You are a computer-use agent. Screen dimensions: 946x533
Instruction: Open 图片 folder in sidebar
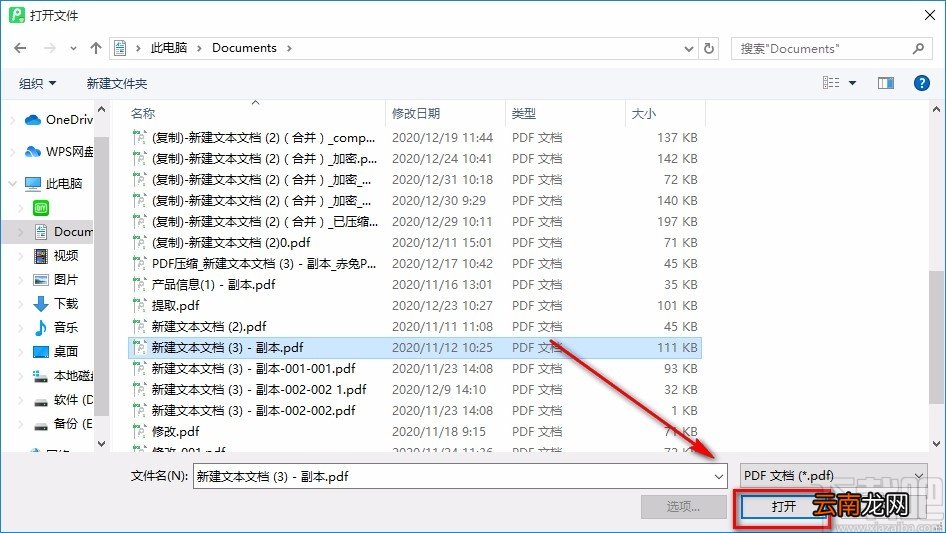(56, 279)
